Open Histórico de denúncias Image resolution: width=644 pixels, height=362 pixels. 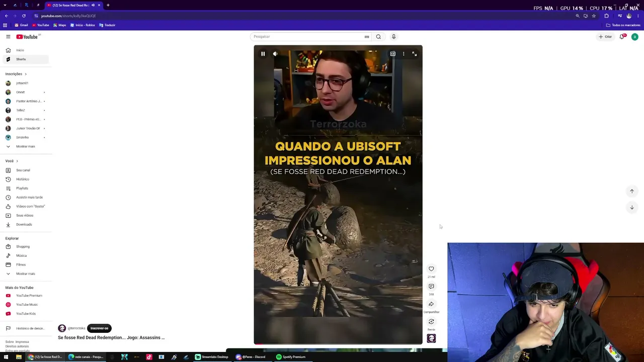(25, 328)
